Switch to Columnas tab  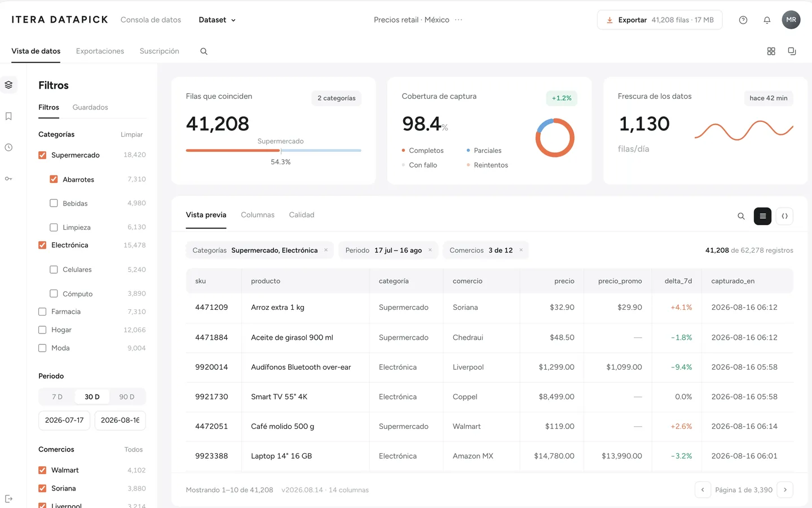(258, 215)
